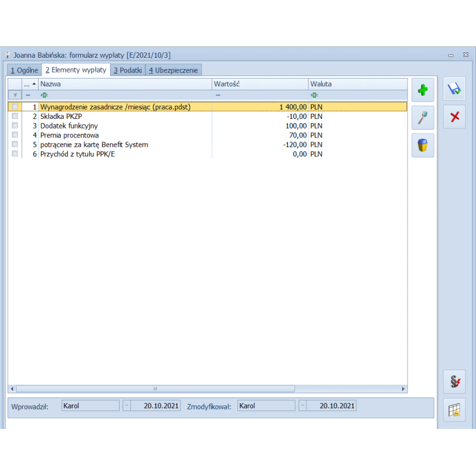Click the Wartość column header
Image resolution: width=476 pixels, height=476 pixels.
click(259, 84)
